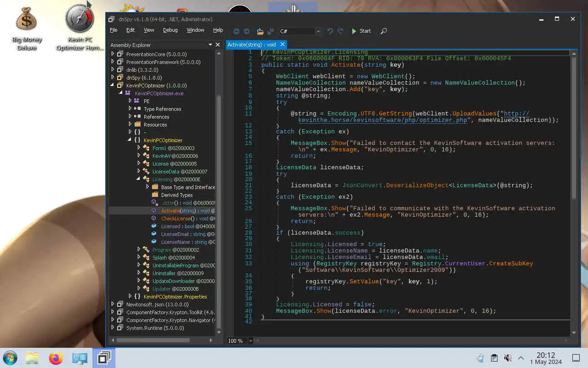588x368 pixels.
Task: Expand the Form1 class node
Action: pos(139,148)
